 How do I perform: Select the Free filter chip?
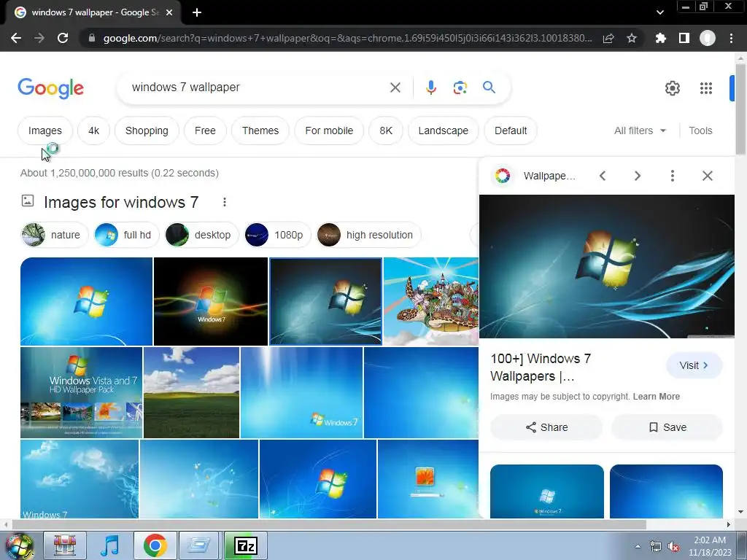pos(205,131)
